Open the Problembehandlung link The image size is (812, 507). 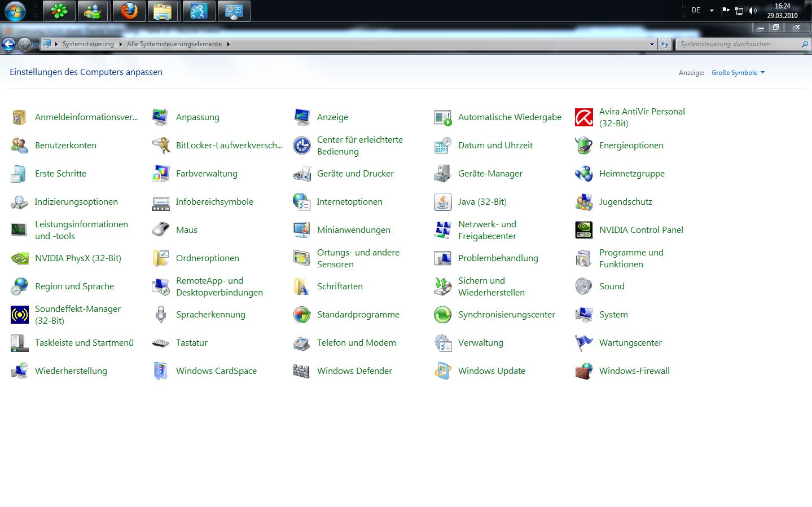[x=498, y=258]
